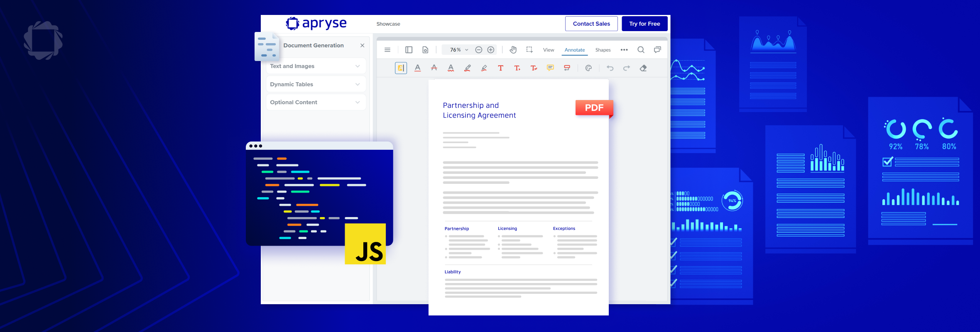Click the Apryse logo

(x=316, y=24)
